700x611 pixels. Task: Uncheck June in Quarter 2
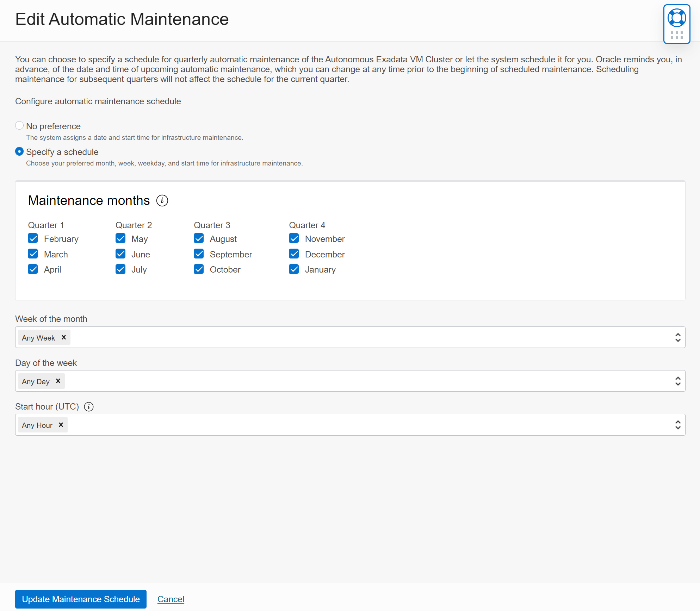pos(120,254)
